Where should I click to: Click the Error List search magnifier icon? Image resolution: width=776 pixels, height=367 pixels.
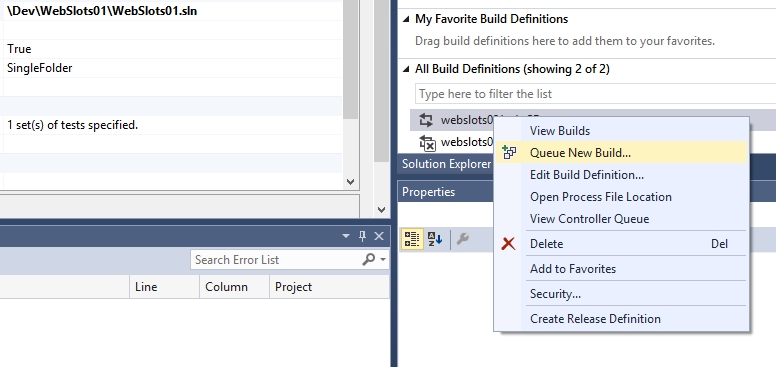coord(368,259)
